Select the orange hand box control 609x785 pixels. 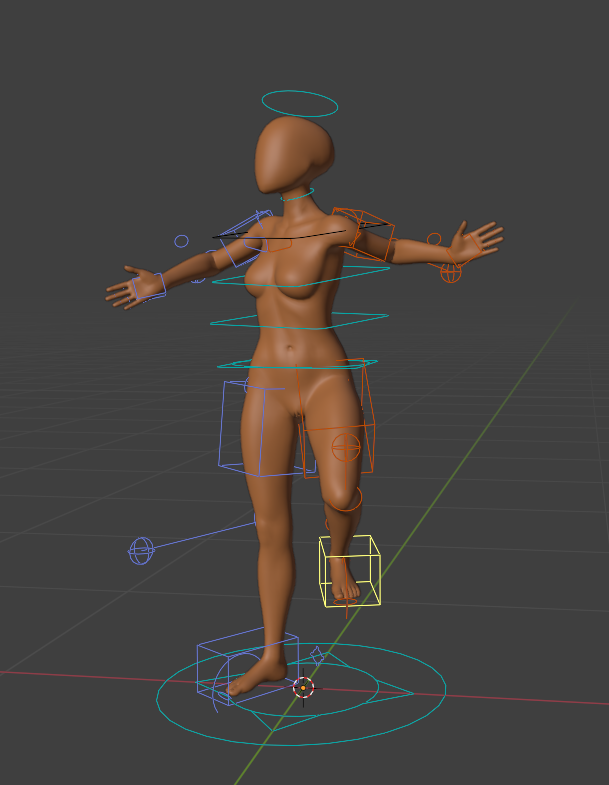(464, 249)
